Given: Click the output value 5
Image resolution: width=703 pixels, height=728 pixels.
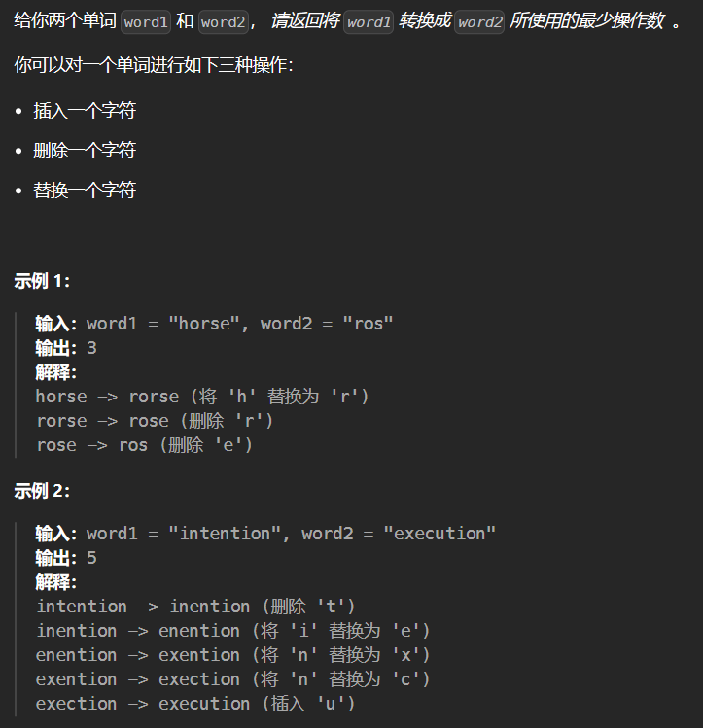Looking at the screenshot, I should click(92, 558).
